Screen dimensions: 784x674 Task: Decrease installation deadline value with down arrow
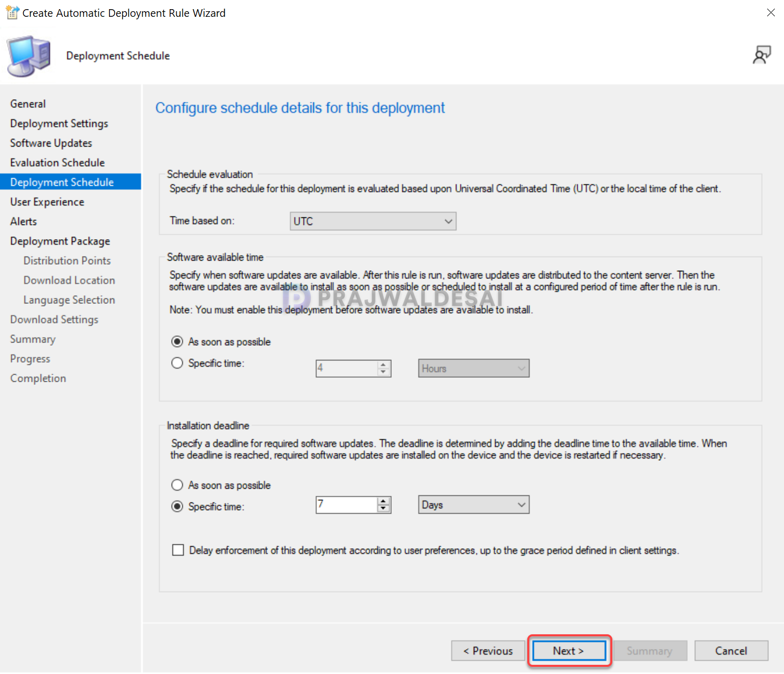(x=384, y=509)
